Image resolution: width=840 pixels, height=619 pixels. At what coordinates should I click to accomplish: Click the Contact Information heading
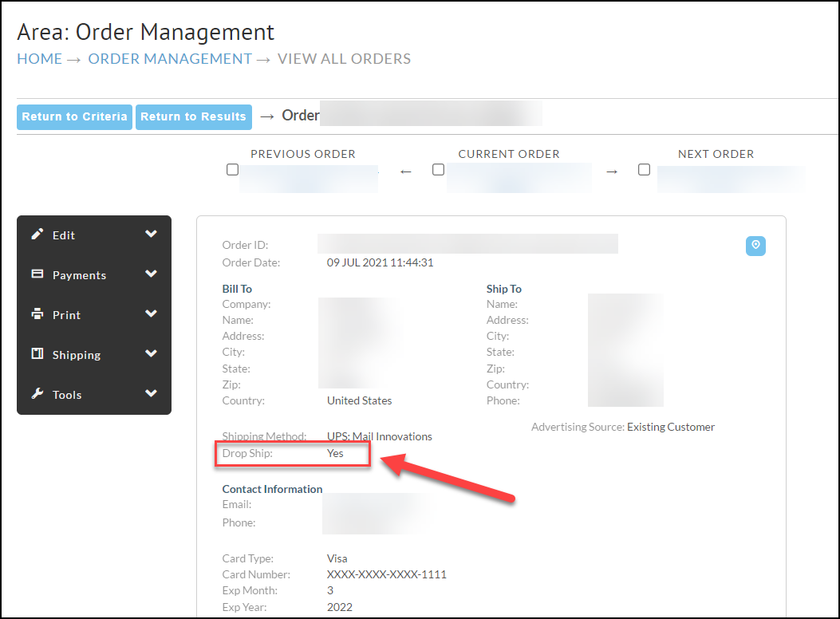pyautogui.click(x=272, y=489)
